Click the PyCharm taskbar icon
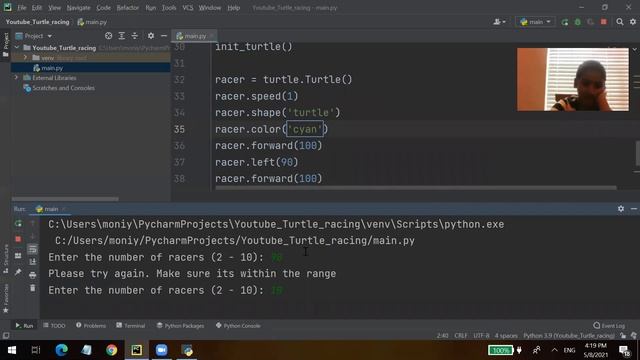The image size is (640, 360). tap(137, 350)
